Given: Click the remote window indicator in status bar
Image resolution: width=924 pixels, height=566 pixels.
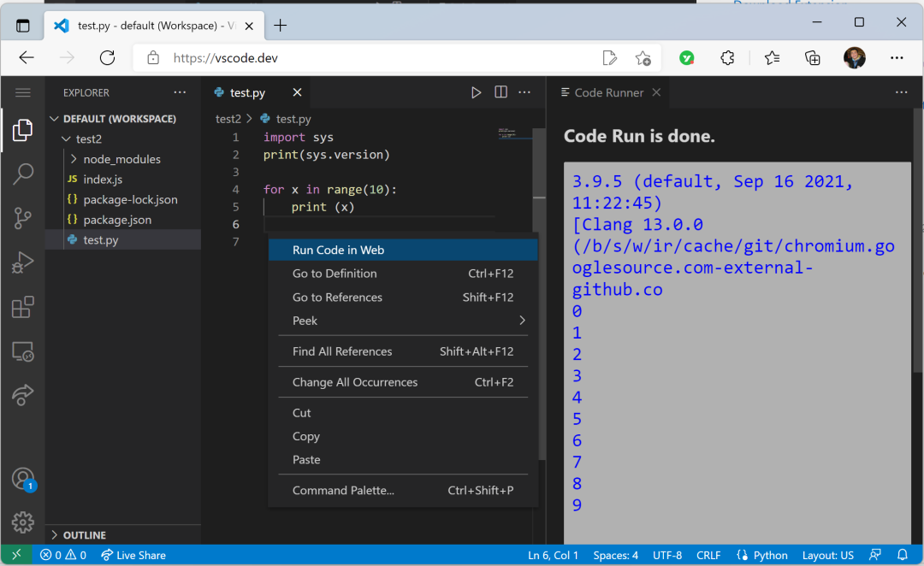Looking at the screenshot, I should pos(16,555).
